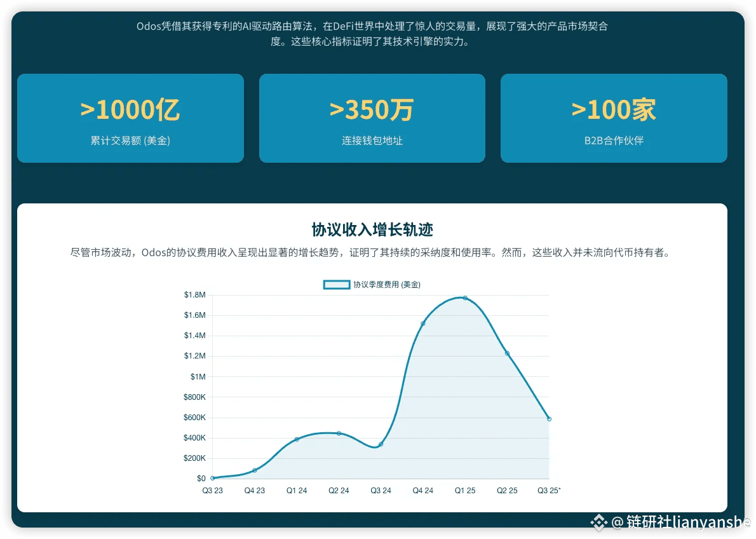Screen dimensions: 756x539
Task: Click the 协议收入增长轨迹 heading
Action: [372, 229]
